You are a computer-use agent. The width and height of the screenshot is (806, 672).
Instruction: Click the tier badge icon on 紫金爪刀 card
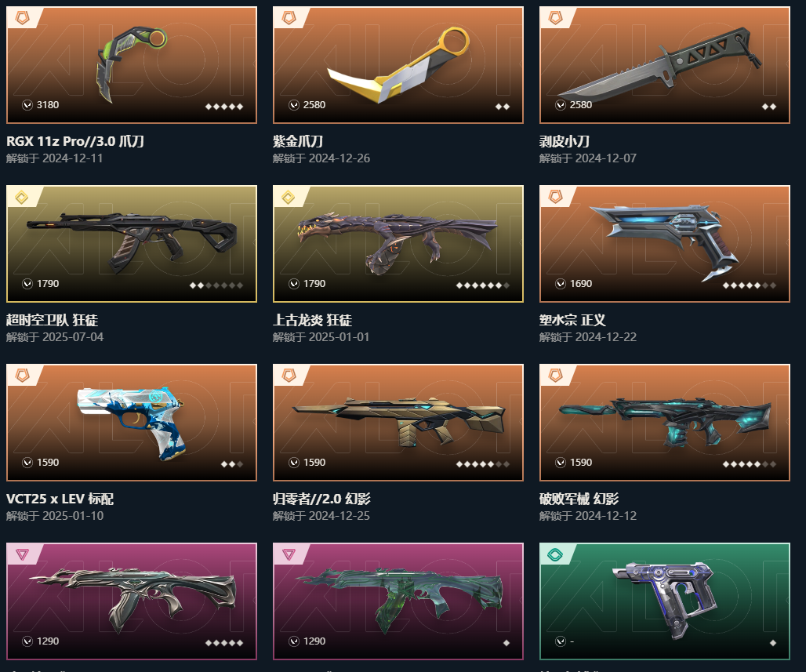pos(289,19)
